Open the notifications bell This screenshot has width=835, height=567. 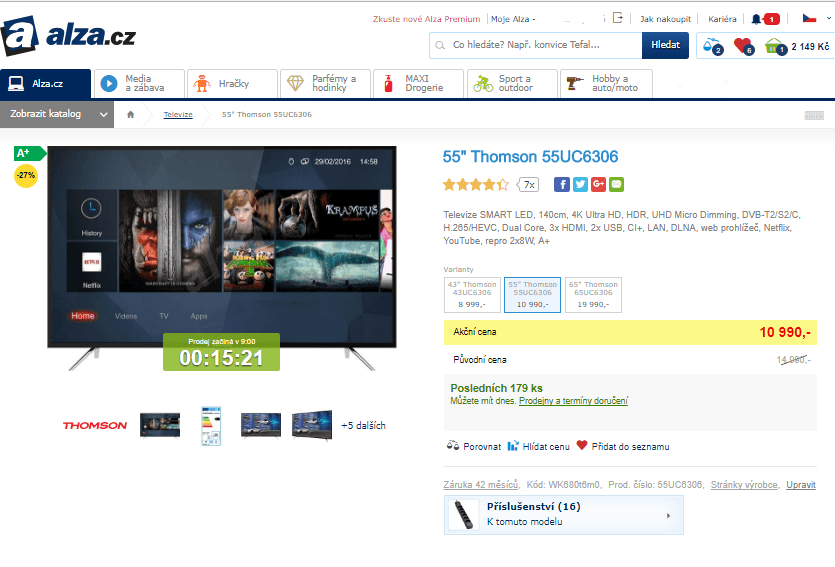click(756, 19)
